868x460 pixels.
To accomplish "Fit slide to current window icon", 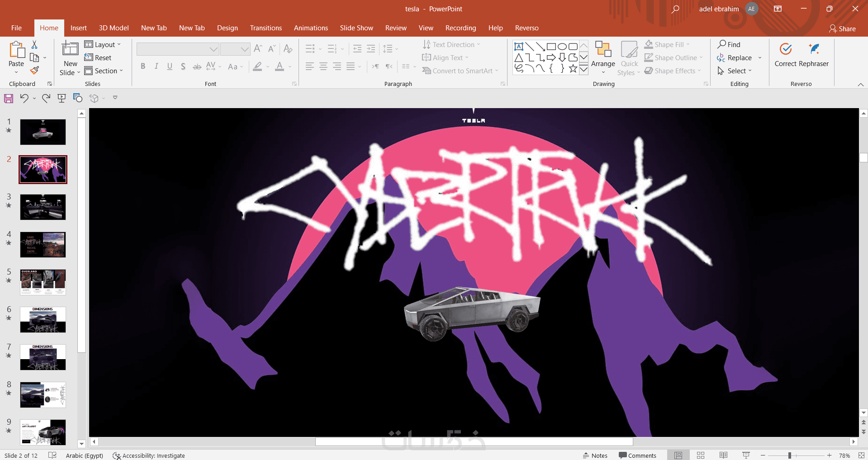I will [x=861, y=455].
